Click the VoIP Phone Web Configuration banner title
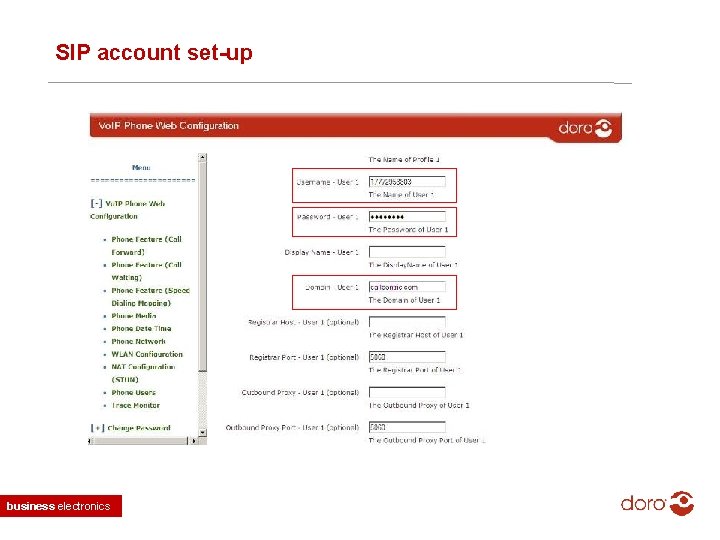This screenshot has width=720, height=540. pos(169,125)
